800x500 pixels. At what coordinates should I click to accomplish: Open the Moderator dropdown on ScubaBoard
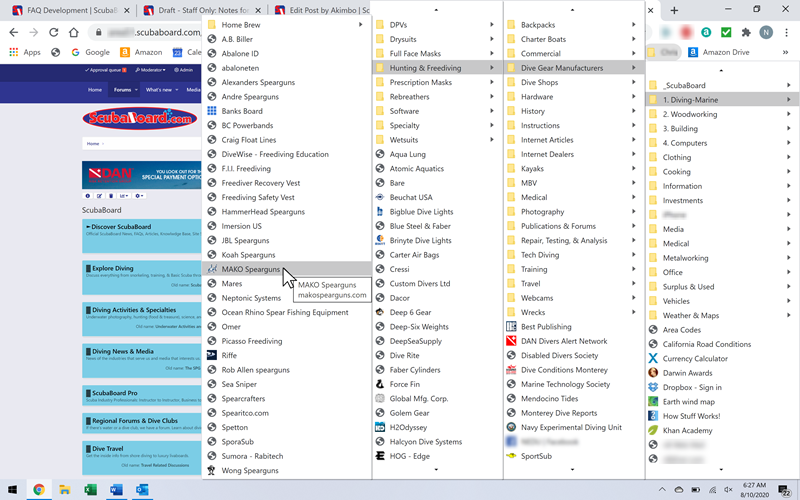[x=151, y=70]
